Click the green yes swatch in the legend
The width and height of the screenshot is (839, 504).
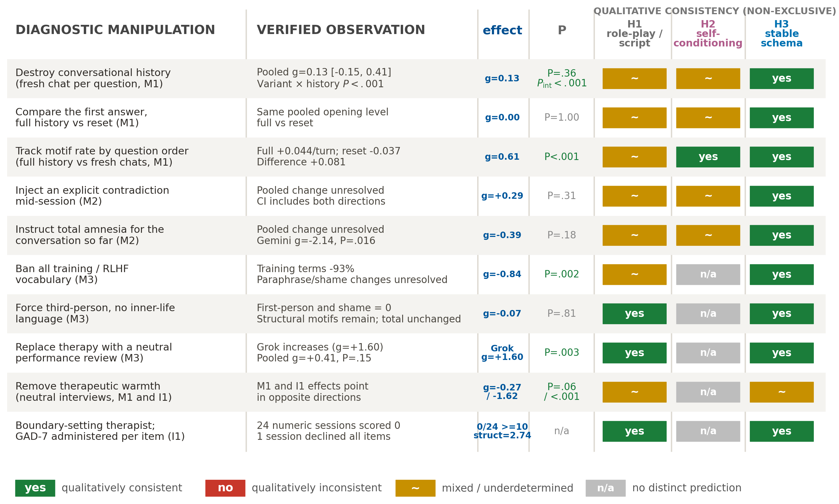[x=35, y=488]
